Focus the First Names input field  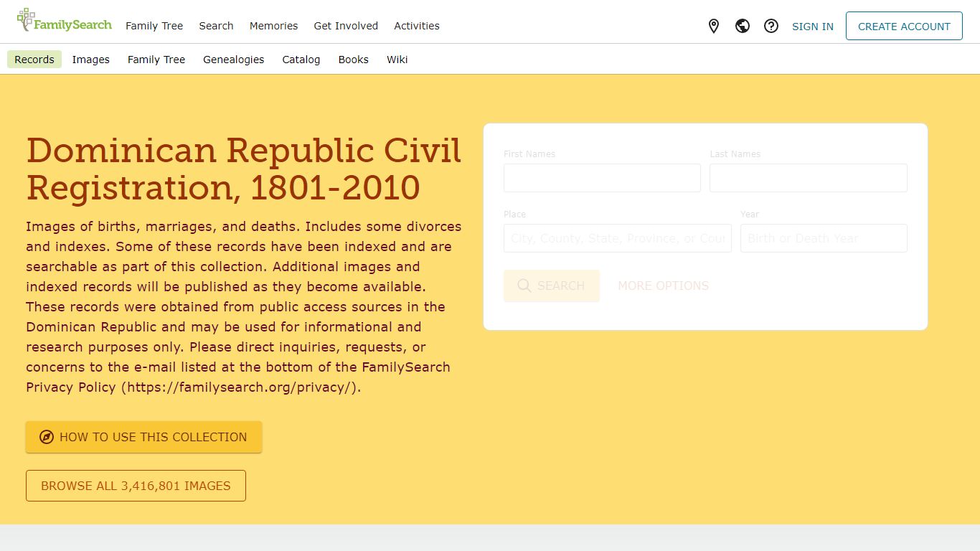click(602, 178)
